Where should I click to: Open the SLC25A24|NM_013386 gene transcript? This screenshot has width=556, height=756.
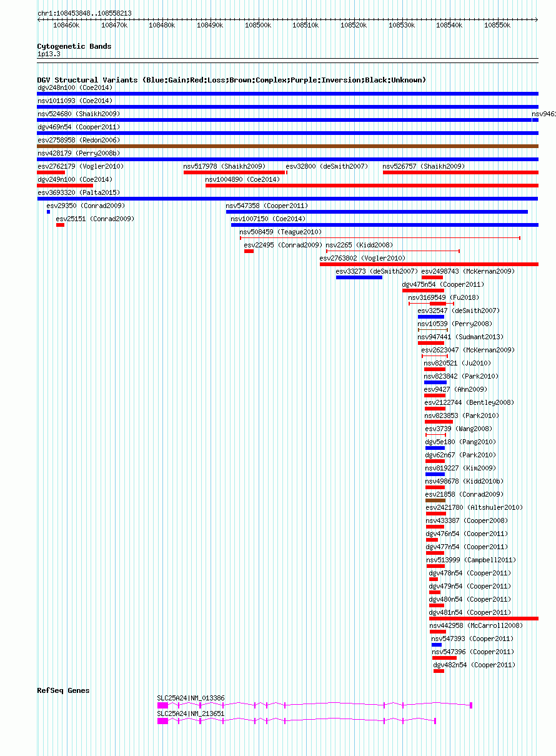click(314, 705)
